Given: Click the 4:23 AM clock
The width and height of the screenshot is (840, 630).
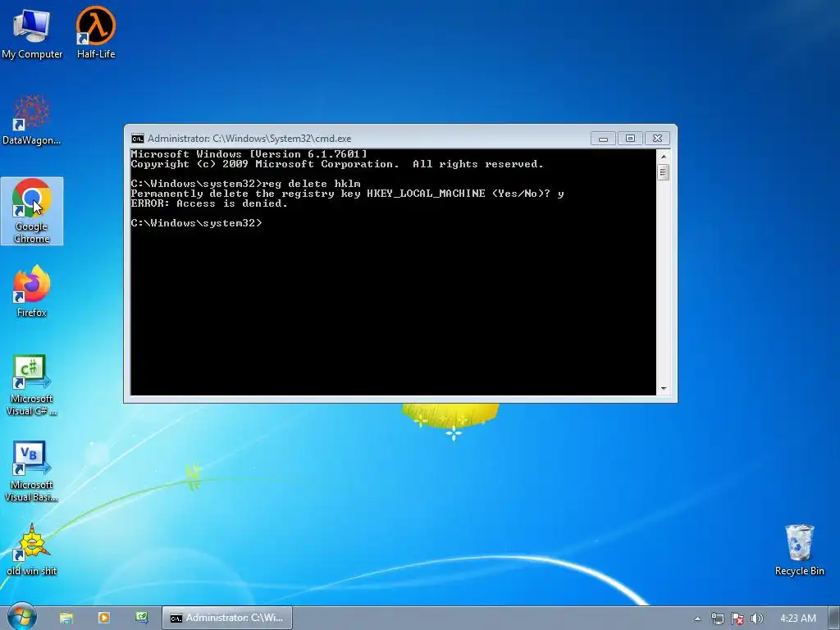Looking at the screenshot, I should pyautogui.click(x=797, y=619).
